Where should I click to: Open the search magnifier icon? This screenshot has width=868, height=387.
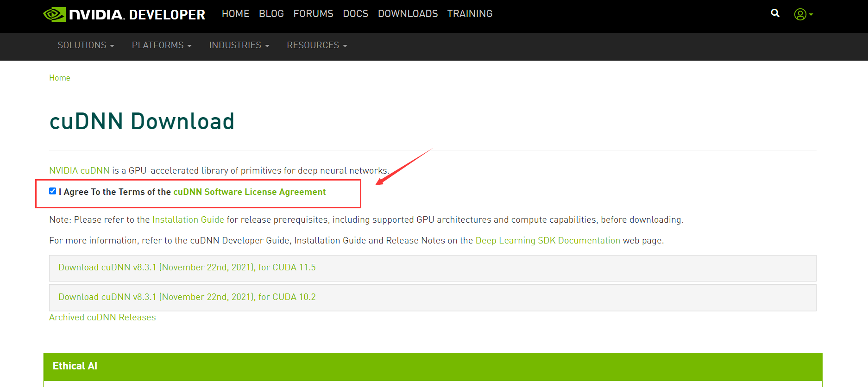(x=775, y=13)
